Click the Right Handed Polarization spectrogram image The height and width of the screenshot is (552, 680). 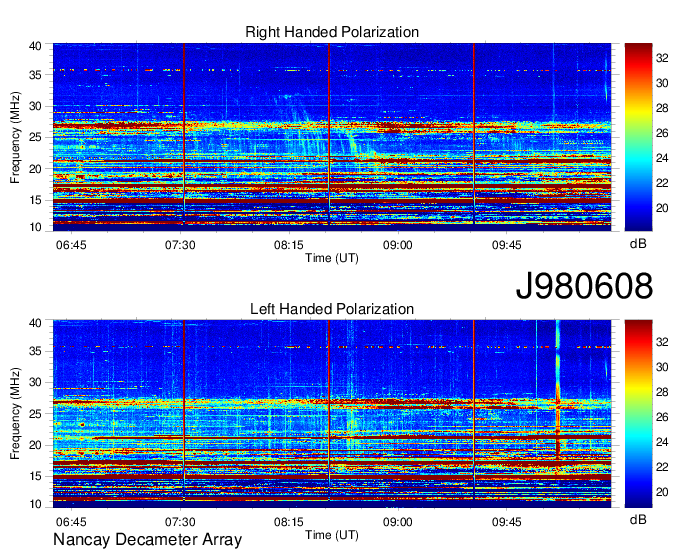(332, 137)
